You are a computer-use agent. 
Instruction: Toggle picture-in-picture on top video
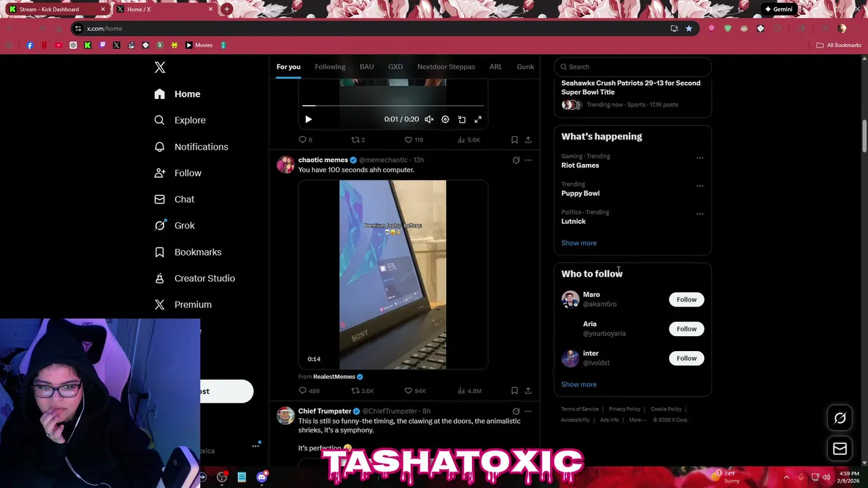[462, 119]
